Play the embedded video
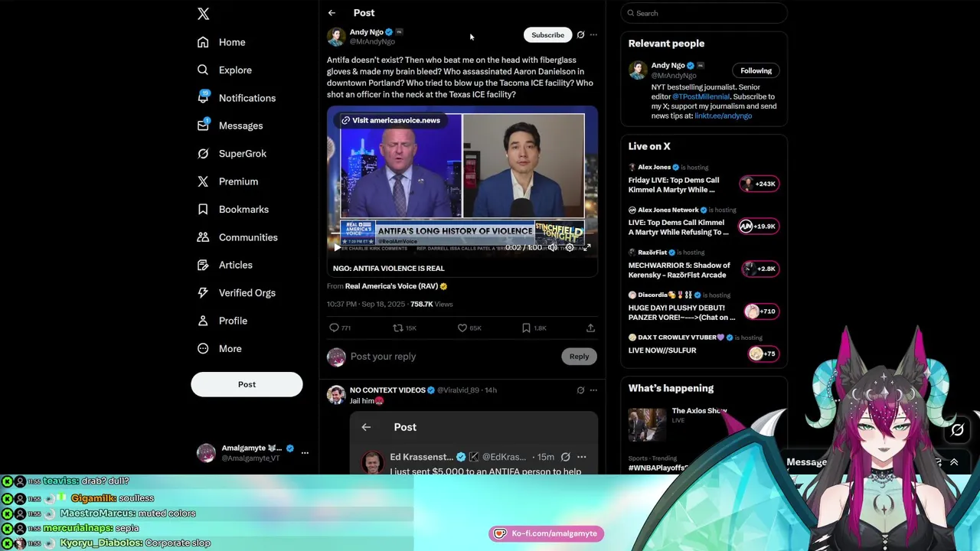980x551 pixels. tap(337, 247)
